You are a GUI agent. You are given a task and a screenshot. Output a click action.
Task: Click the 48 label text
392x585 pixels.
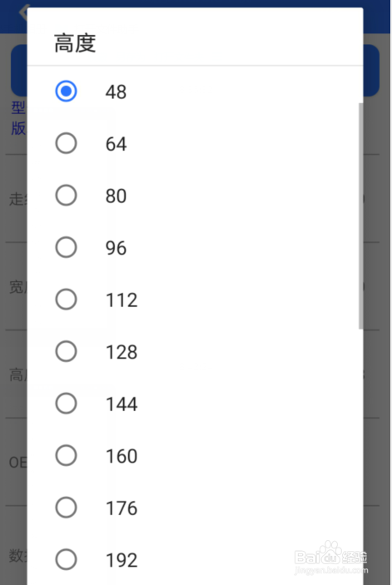click(116, 92)
